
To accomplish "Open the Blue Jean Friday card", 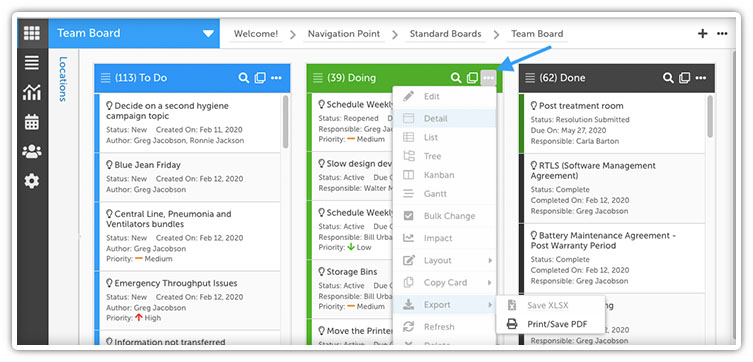I will [188, 177].
